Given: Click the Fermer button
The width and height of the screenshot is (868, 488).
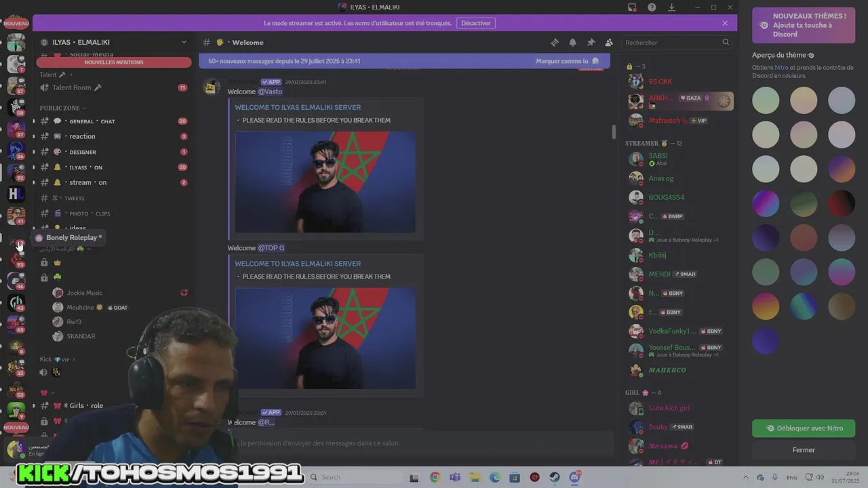Looking at the screenshot, I should [x=804, y=450].
